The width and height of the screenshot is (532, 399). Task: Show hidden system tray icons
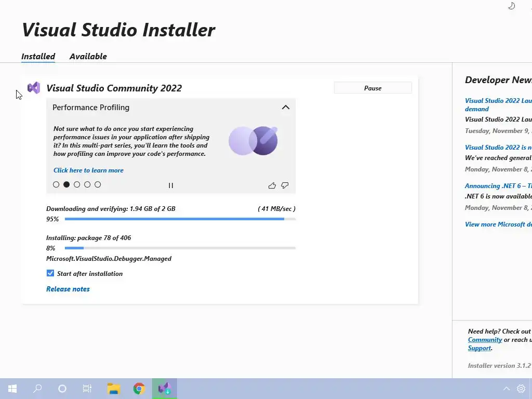[x=506, y=389]
